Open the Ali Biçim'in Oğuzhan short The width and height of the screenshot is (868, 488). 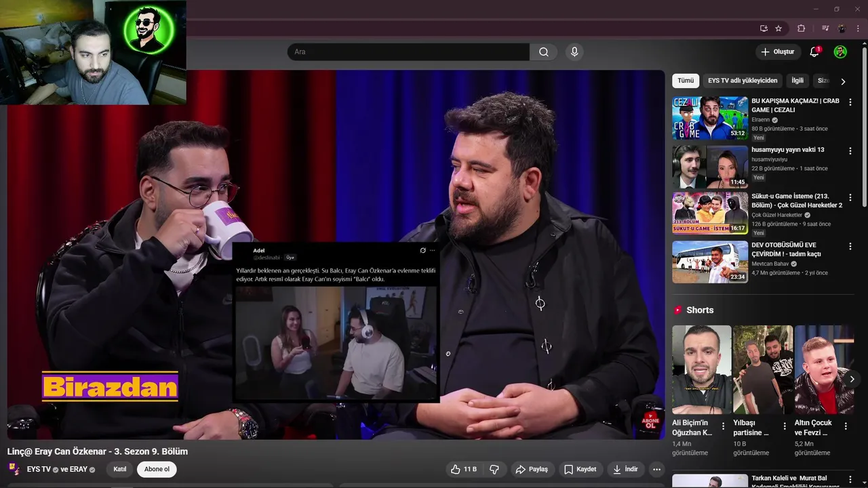(x=701, y=369)
